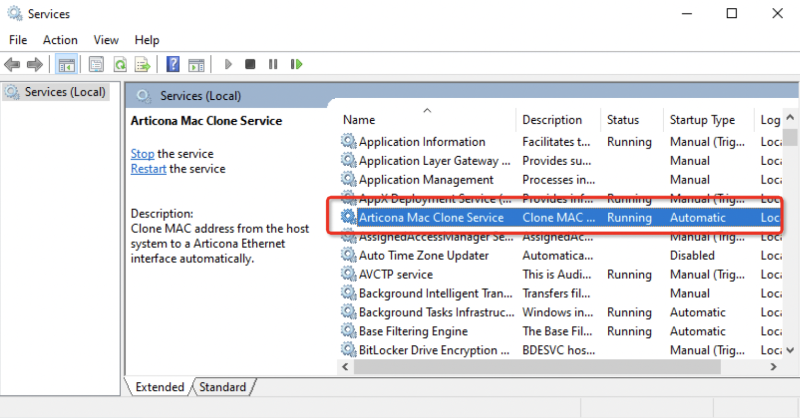The height and width of the screenshot is (418, 800).
Task: Select the Base Filtering Engine service row
Action: point(413,331)
